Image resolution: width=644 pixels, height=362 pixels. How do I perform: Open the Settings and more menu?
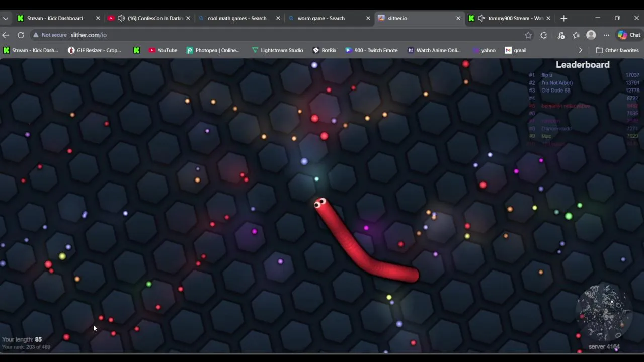coord(606,35)
